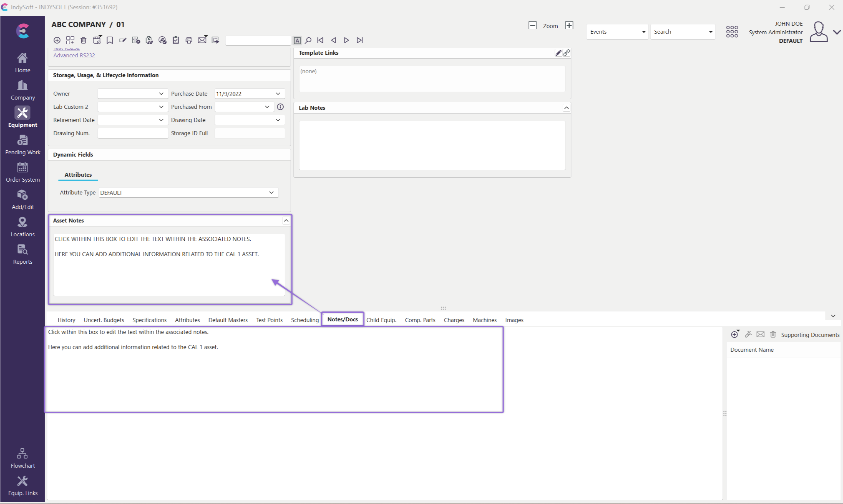Open Pending Work from the sidebar
Viewport: 843px width, 504px height.
[x=22, y=145]
